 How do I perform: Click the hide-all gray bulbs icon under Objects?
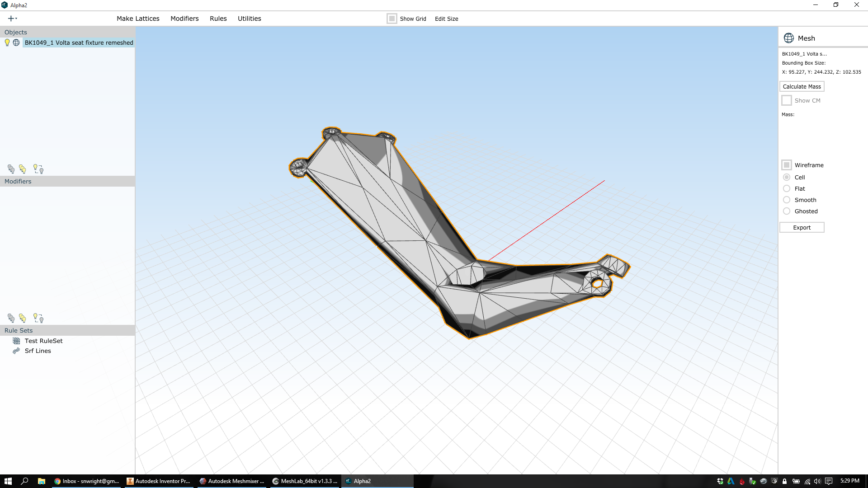pos(11,169)
